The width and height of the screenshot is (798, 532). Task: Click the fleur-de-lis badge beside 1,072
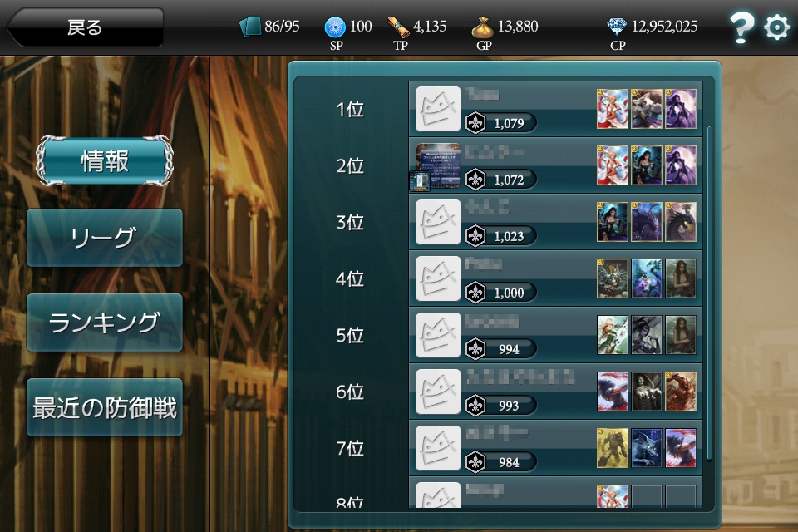click(475, 180)
